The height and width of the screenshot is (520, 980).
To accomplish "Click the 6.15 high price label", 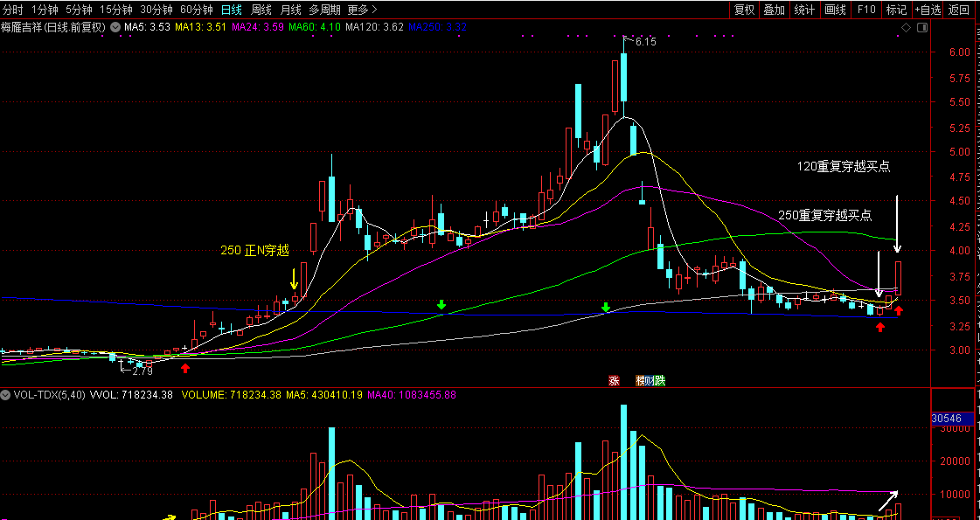I will (x=645, y=41).
